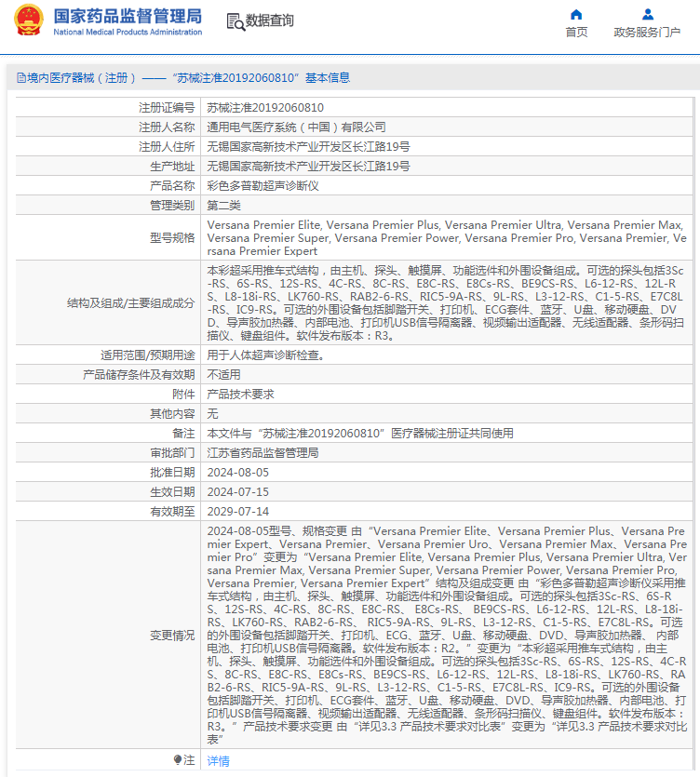Click the 型号规格 label

pyautogui.click(x=172, y=238)
